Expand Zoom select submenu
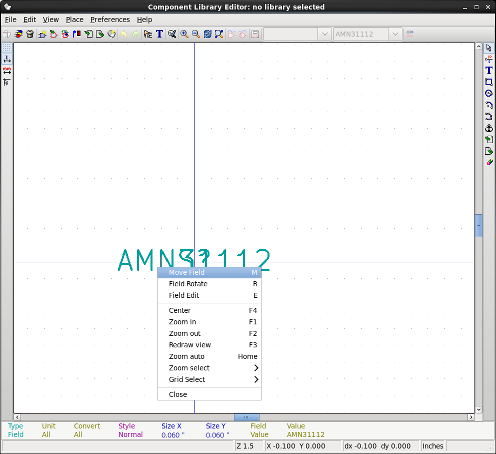496x454 pixels. pyautogui.click(x=209, y=368)
